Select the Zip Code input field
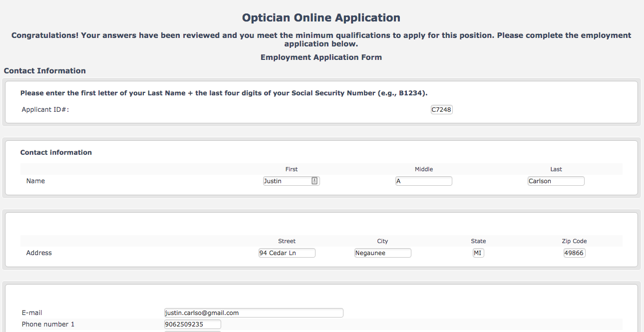The image size is (644, 332). point(574,253)
